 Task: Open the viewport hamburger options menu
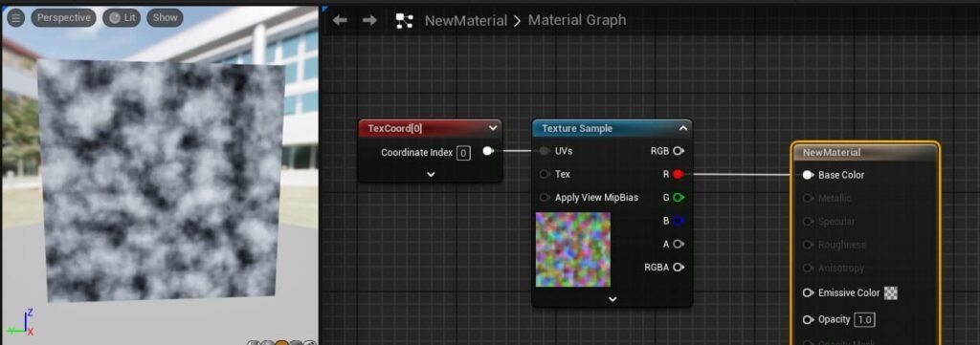(15, 18)
